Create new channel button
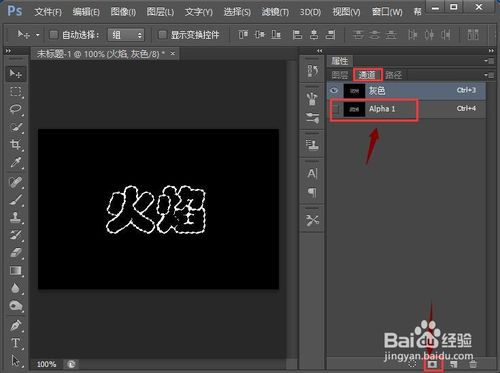This screenshot has height=373, width=500. pos(453,364)
